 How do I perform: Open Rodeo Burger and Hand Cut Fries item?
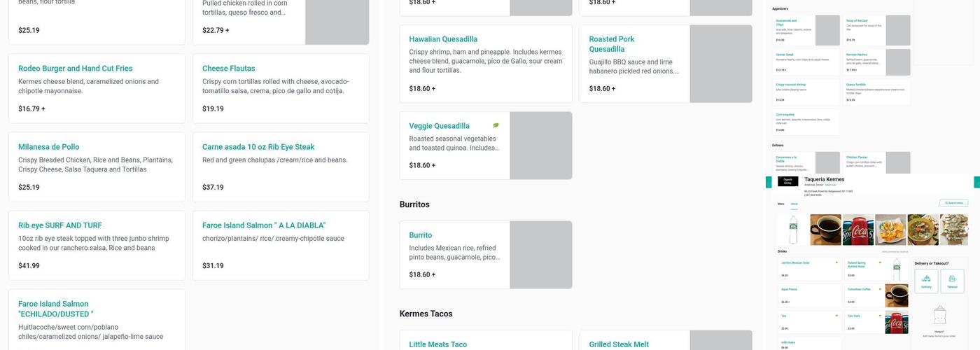[x=75, y=69]
